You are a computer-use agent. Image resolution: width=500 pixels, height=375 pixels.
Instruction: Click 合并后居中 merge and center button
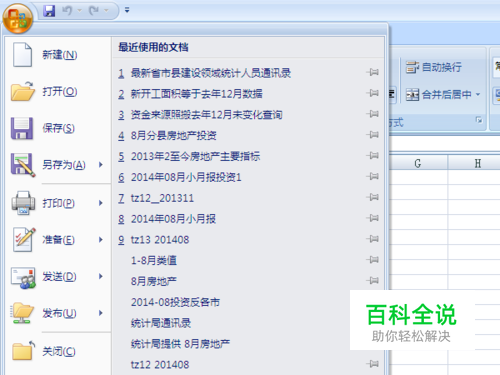[438, 95]
